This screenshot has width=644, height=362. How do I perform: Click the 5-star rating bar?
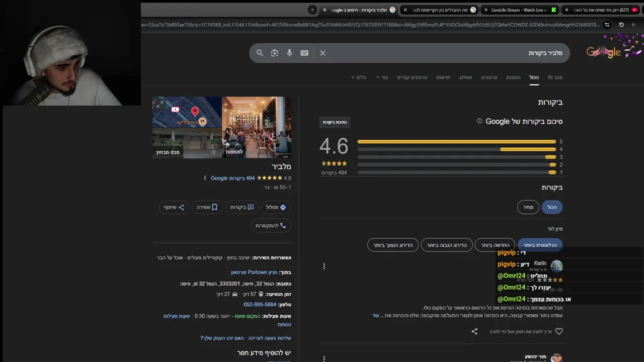456,142
